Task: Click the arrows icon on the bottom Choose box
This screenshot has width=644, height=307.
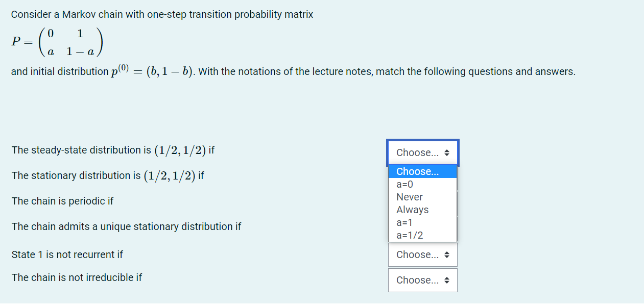Action: [447, 280]
